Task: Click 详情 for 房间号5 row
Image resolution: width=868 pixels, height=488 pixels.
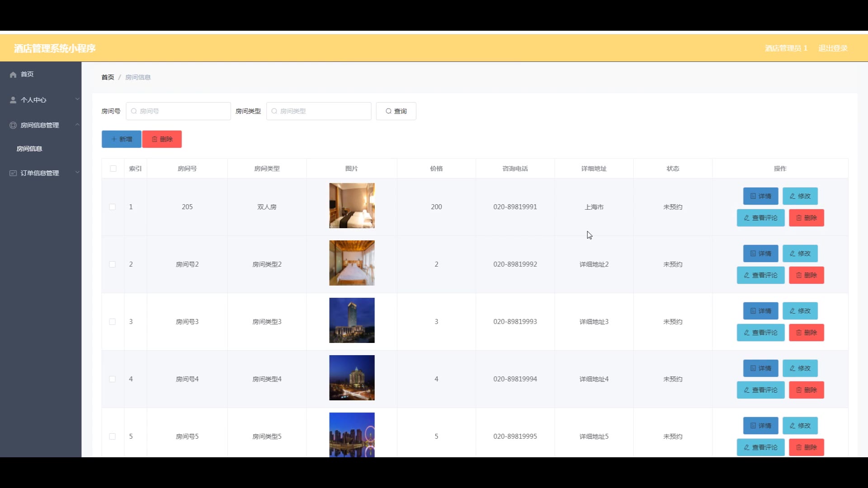Action: pyautogui.click(x=761, y=426)
